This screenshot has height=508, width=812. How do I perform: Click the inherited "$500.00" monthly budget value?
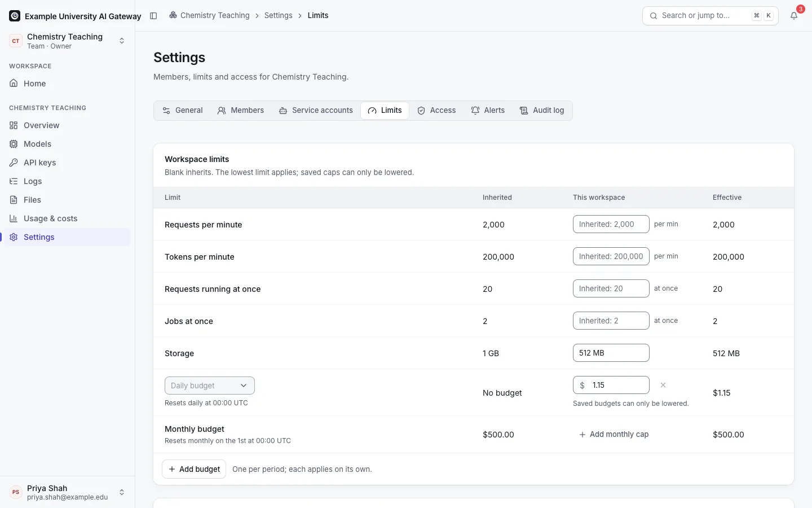(x=498, y=435)
